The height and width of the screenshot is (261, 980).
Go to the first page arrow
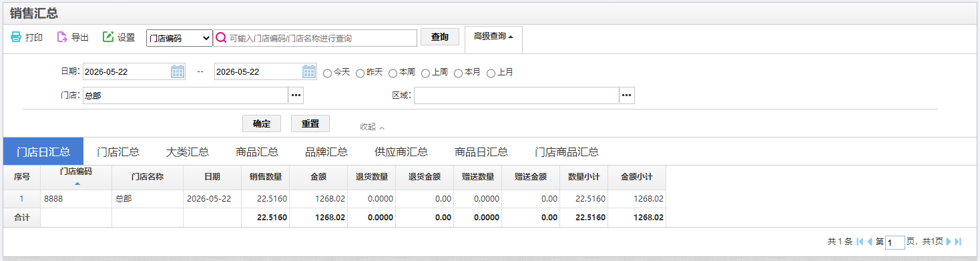point(860,242)
